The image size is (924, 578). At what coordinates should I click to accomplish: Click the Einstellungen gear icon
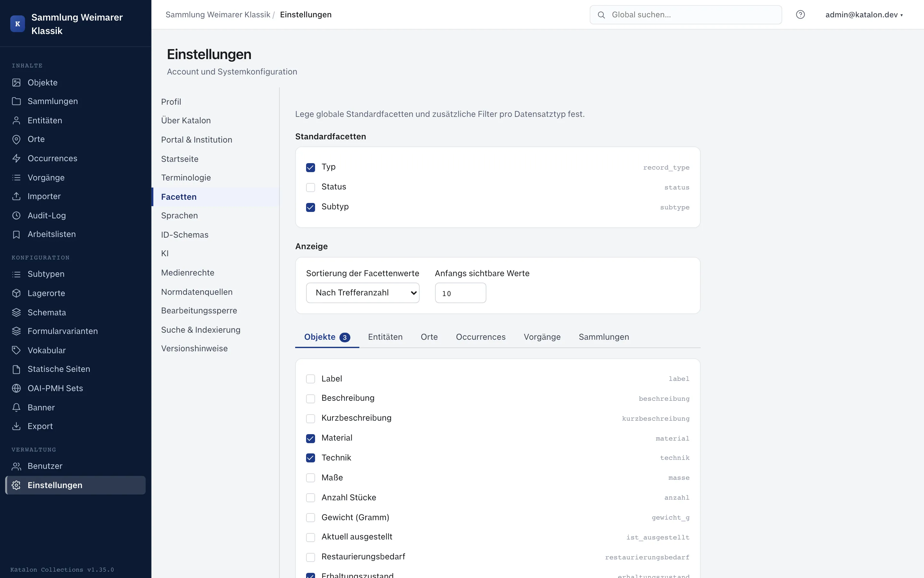[x=16, y=485]
